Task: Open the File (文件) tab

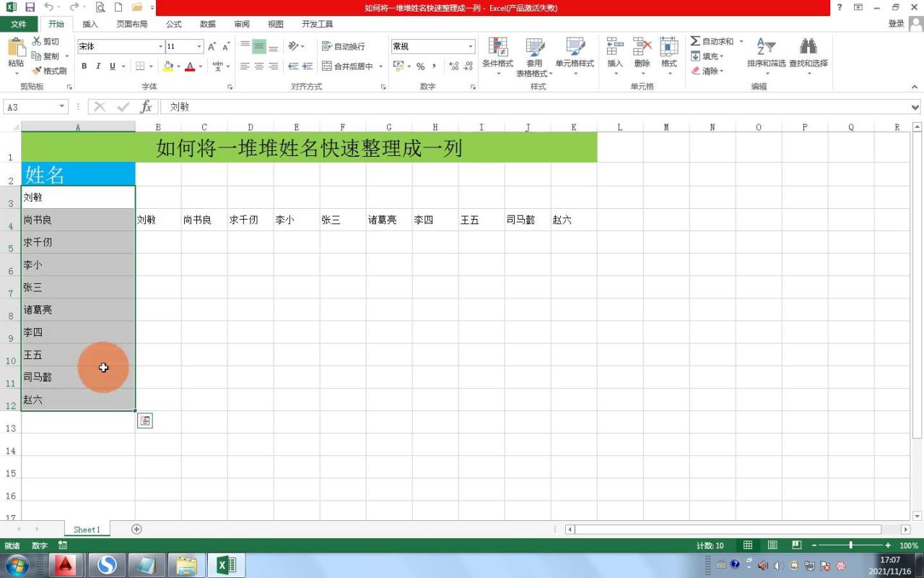Action: [x=19, y=24]
